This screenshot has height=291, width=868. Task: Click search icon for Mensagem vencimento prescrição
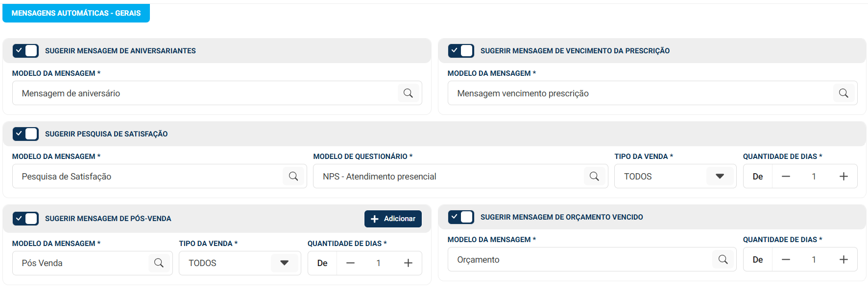coord(844,93)
